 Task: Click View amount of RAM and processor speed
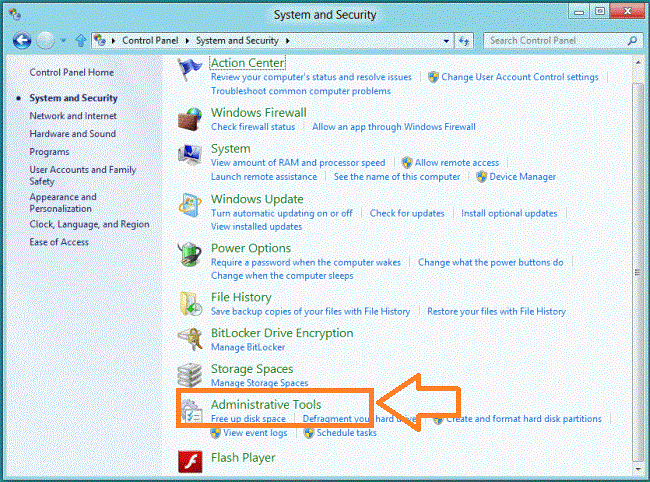tap(298, 163)
